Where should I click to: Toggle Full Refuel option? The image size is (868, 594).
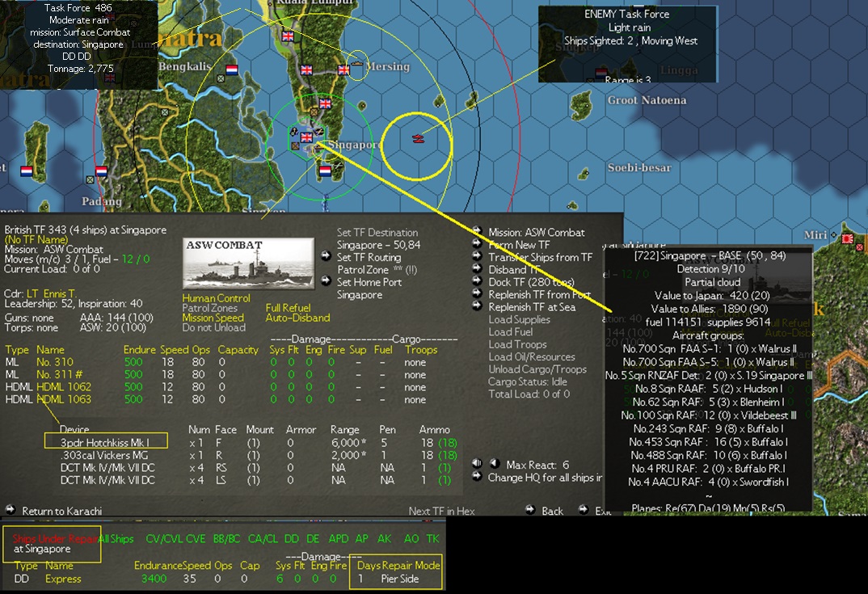point(288,308)
